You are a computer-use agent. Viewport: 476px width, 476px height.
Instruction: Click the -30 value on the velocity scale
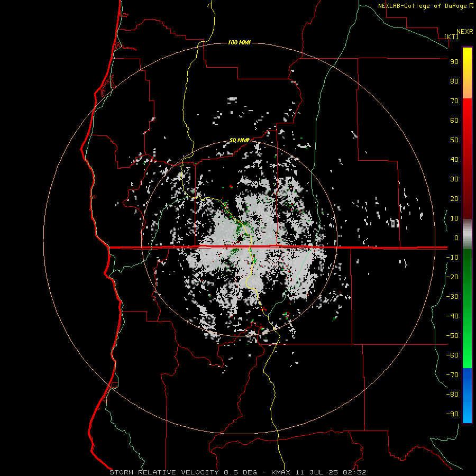pyautogui.click(x=452, y=297)
